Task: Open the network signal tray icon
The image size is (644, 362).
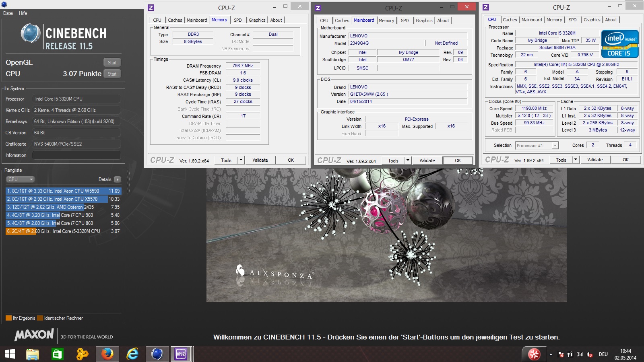Action: [580, 354]
